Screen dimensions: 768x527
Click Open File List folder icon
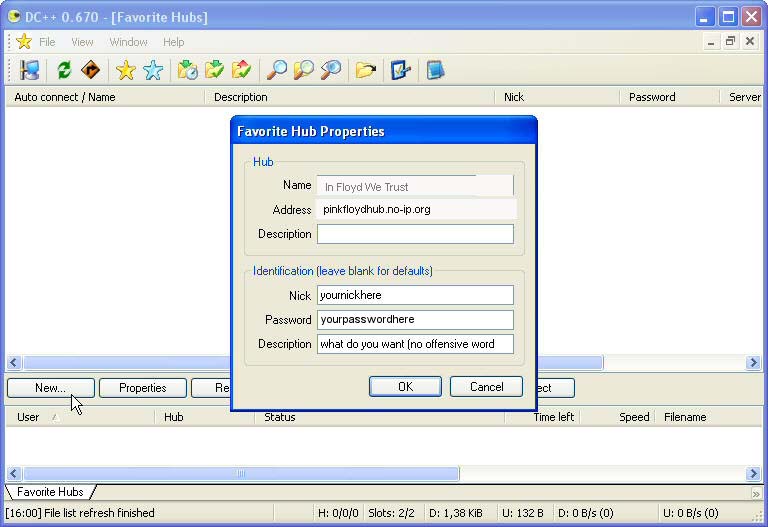click(365, 70)
